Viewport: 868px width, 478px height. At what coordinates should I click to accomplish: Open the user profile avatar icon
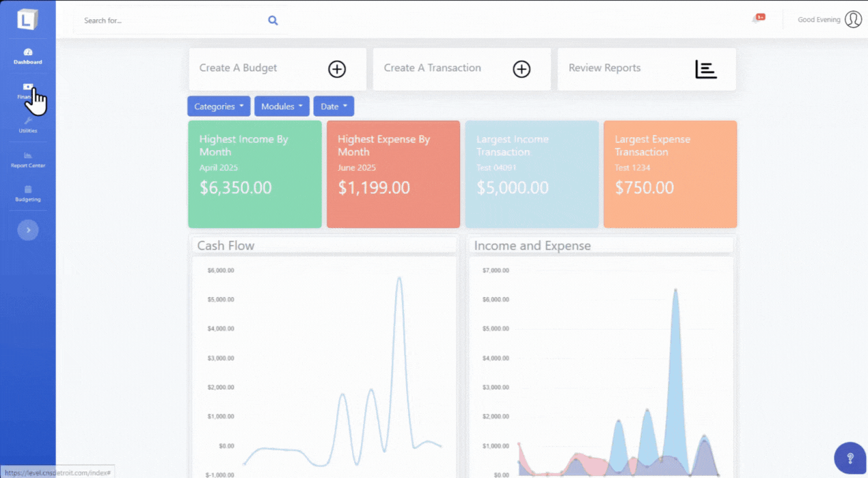[853, 19]
